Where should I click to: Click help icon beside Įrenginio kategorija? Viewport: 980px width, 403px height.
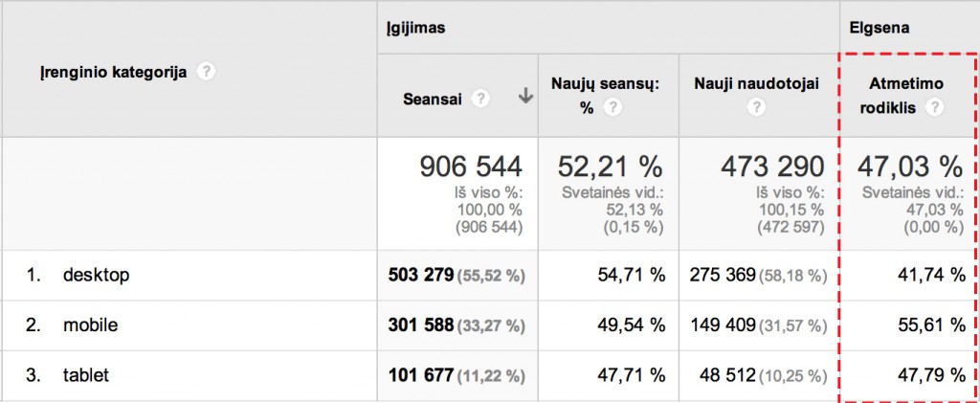pyautogui.click(x=205, y=72)
